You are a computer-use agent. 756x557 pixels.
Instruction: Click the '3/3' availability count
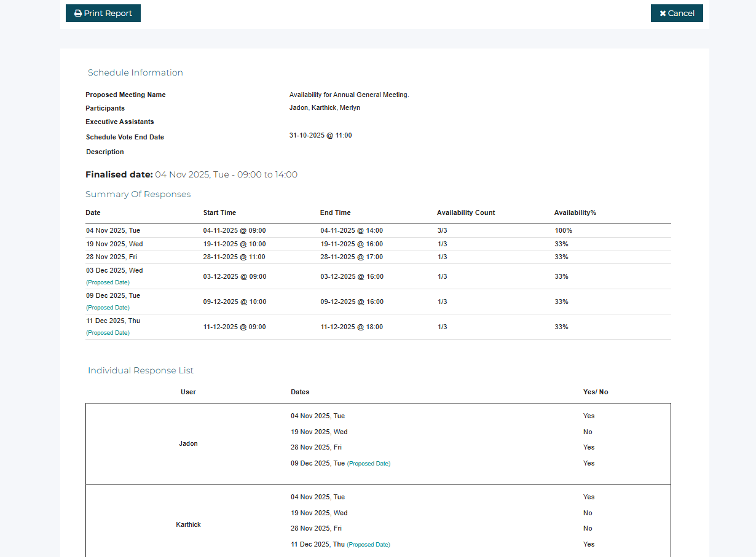click(443, 230)
